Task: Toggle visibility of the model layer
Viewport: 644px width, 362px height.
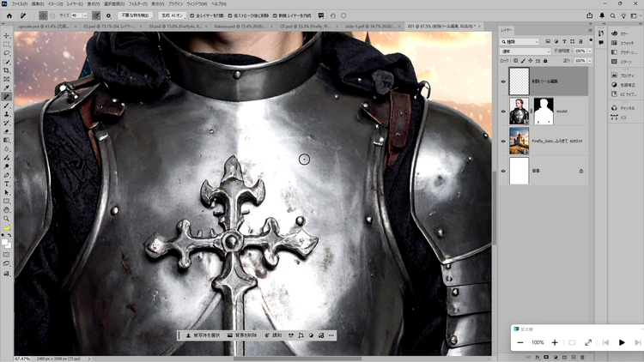Action: tap(503, 110)
